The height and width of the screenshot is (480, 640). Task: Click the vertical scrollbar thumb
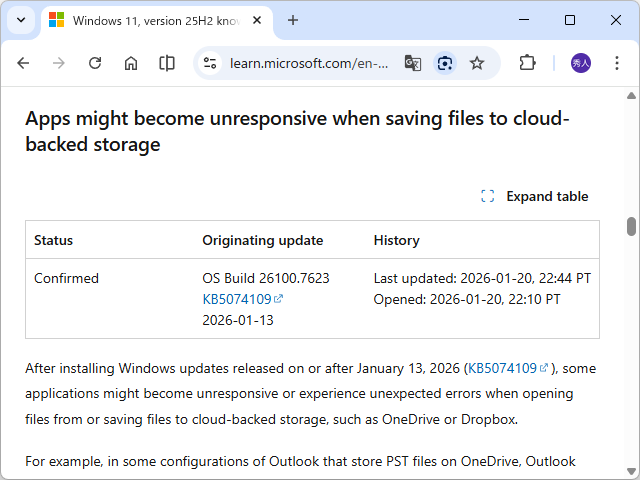click(x=631, y=226)
